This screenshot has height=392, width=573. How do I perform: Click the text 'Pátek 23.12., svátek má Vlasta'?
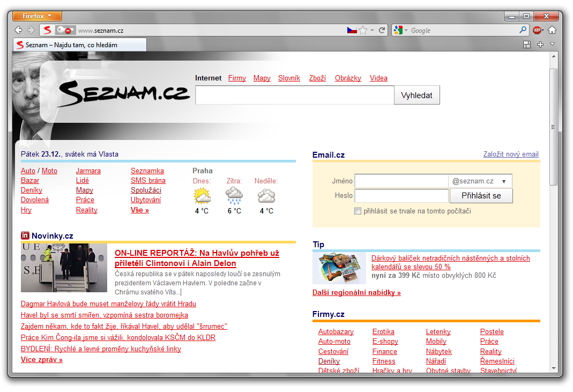70,154
